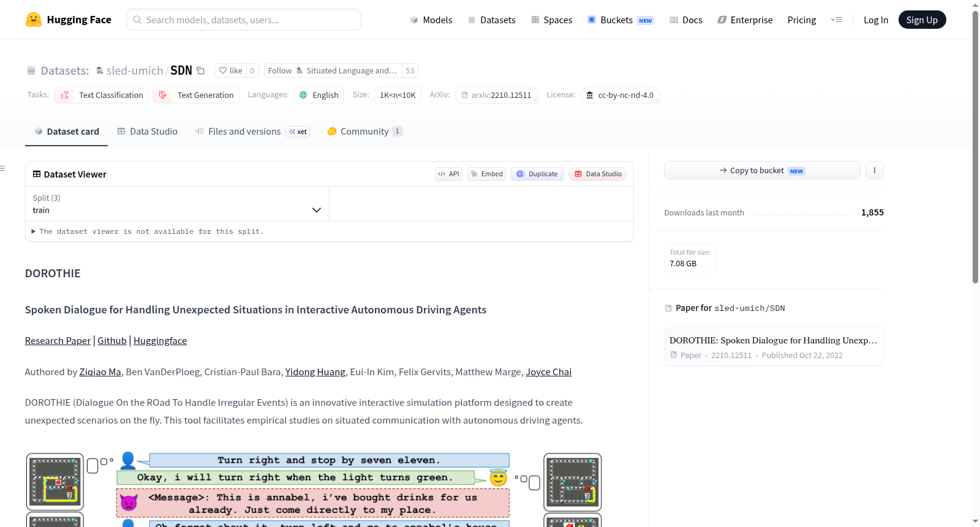
Task: Open Buckets in top navigation
Action: click(x=620, y=20)
